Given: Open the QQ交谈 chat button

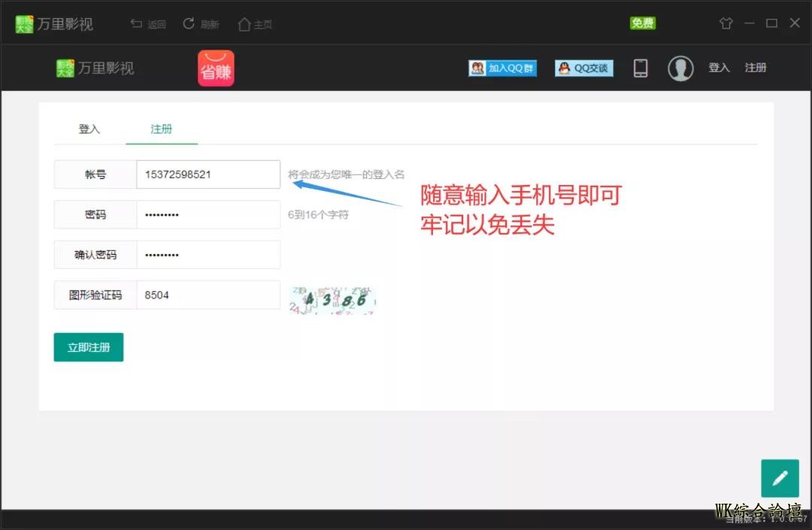Looking at the screenshot, I should [584, 68].
